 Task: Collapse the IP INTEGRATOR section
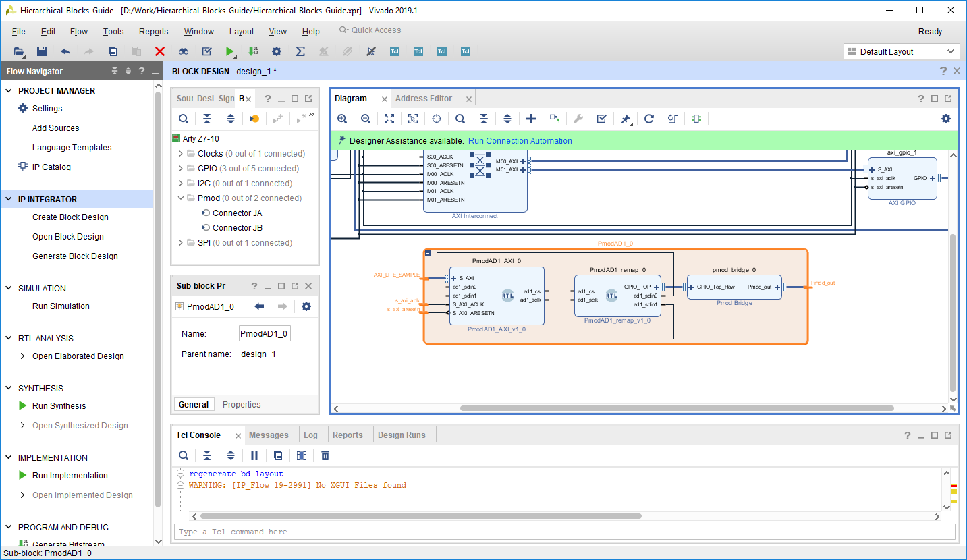pyautogui.click(x=9, y=200)
